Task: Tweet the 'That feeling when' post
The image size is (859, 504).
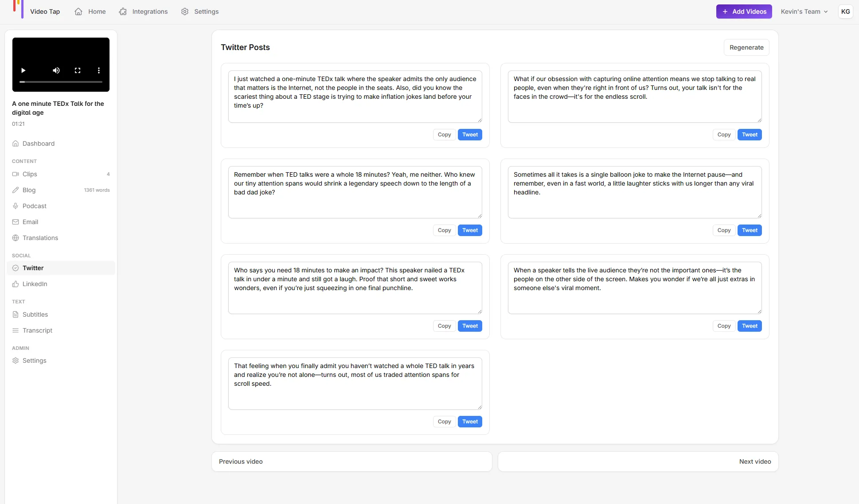Action: pos(470,422)
